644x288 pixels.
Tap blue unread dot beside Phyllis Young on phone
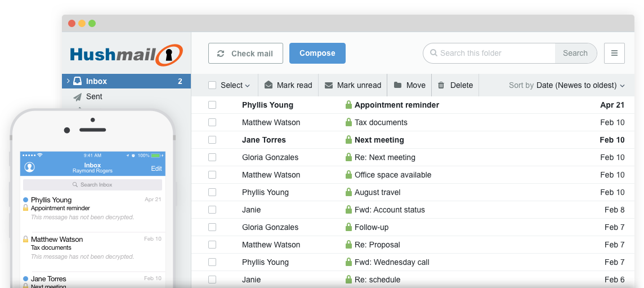[x=26, y=200]
